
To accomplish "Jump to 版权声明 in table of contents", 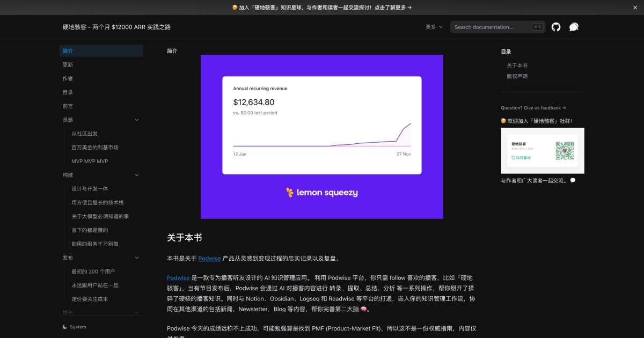I will [517, 76].
